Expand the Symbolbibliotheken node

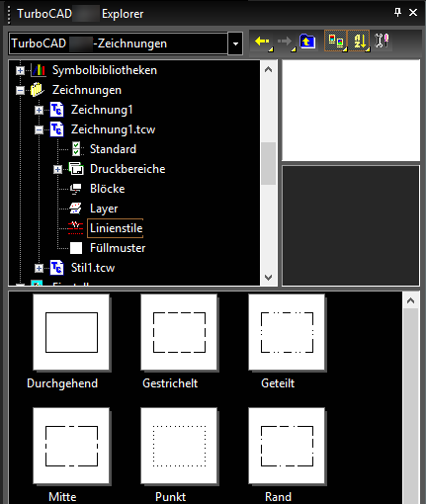click(21, 70)
